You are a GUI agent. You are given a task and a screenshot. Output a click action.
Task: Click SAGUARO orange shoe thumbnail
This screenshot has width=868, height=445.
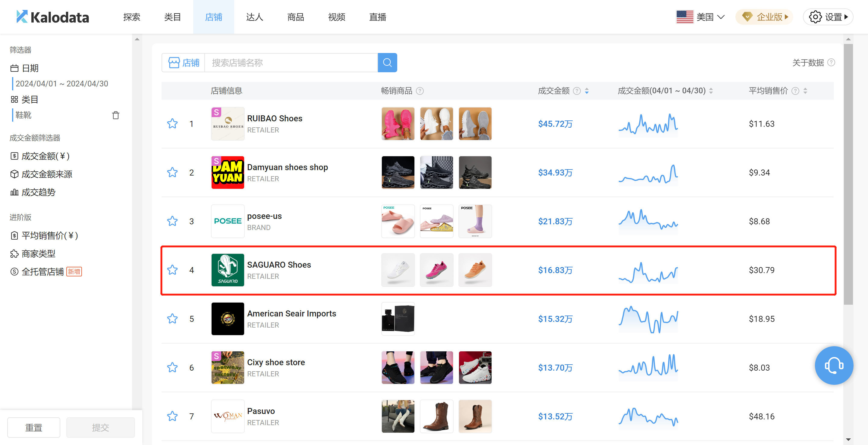point(475,270)
